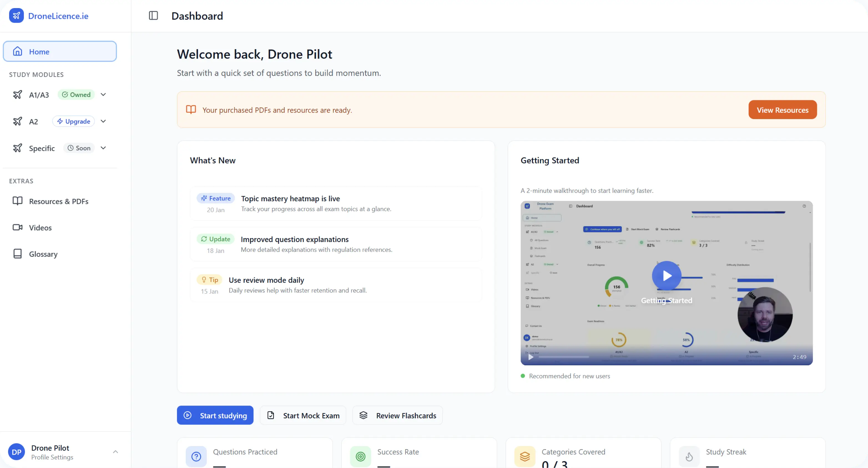
Task: Click the video progress bar
Action: [x=564, y=357]
